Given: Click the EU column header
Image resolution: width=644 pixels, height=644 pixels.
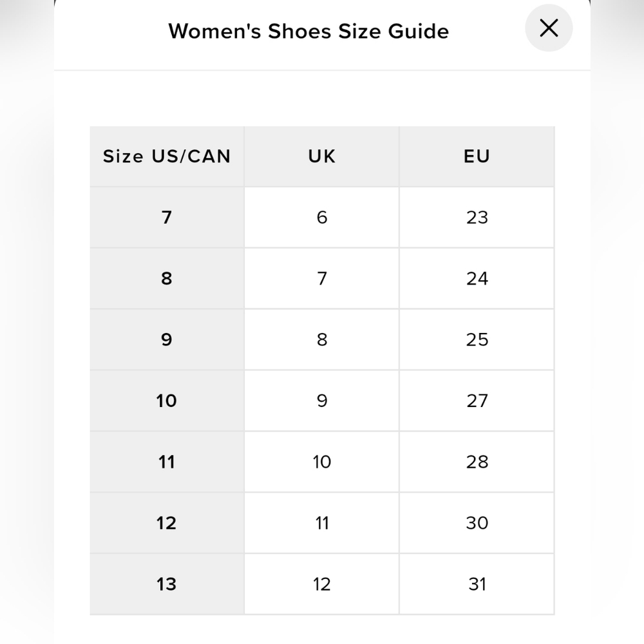Looking at the screenshot, I should (x=477, y=156).
